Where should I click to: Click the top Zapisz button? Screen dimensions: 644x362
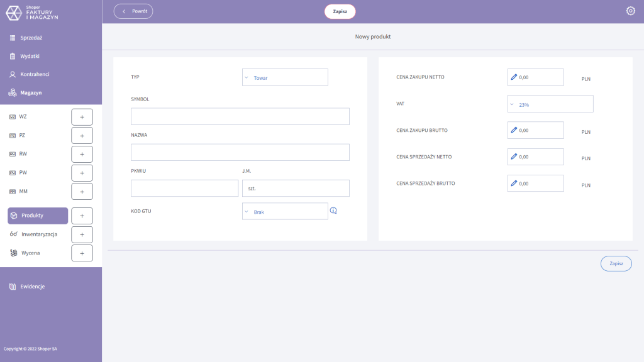(x=340, y=11)
